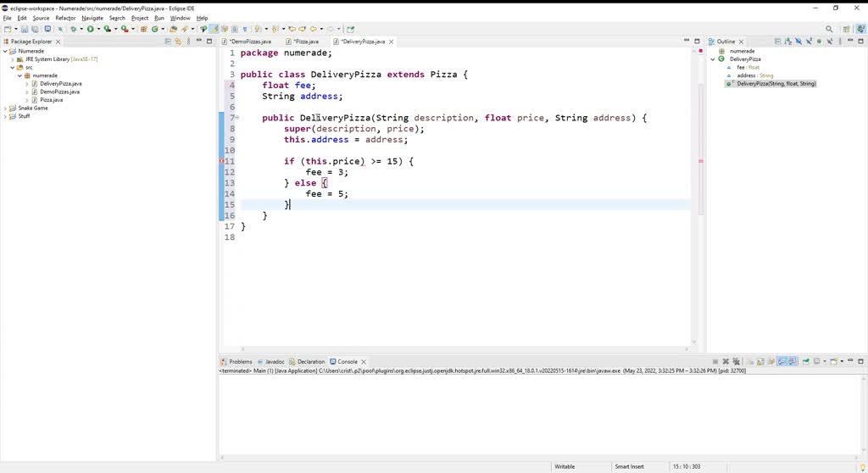
Task: Open the Javadoc tab
Action: pos(270,362)
